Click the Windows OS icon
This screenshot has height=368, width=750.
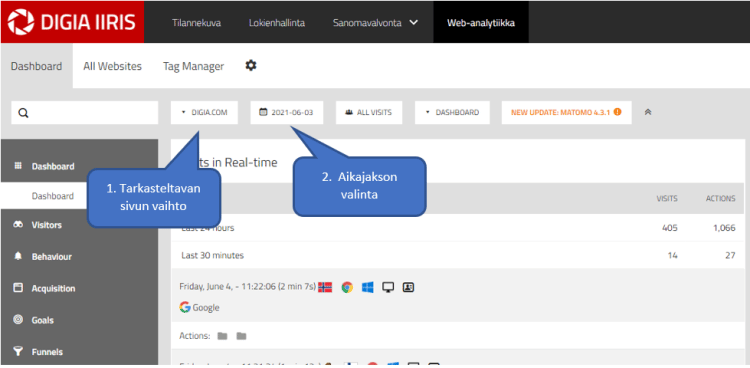tap(367, 287)
